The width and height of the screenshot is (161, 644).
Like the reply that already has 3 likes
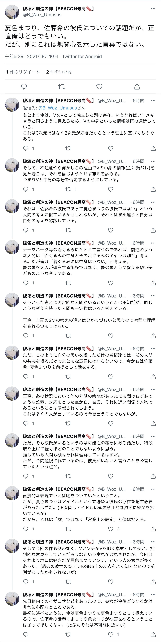click(110, 529)
